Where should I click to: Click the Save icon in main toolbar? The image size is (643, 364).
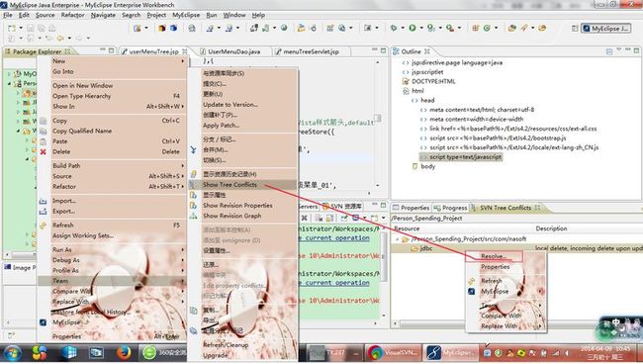[31, 29]
